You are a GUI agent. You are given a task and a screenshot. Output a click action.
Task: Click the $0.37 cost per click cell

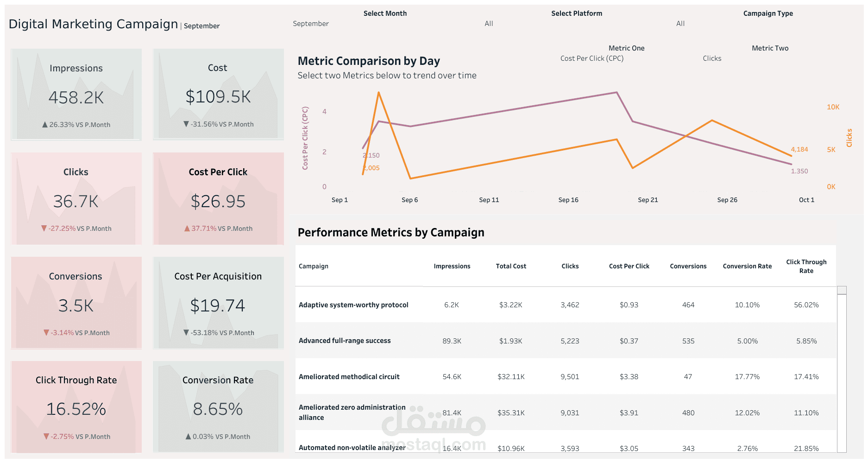coord(629,341)
